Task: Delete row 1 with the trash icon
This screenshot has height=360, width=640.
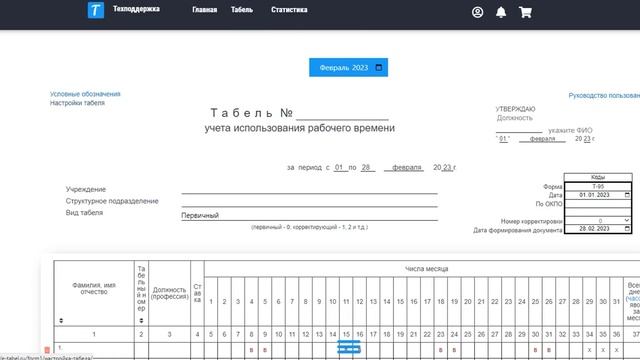Action: click(47, 350)
